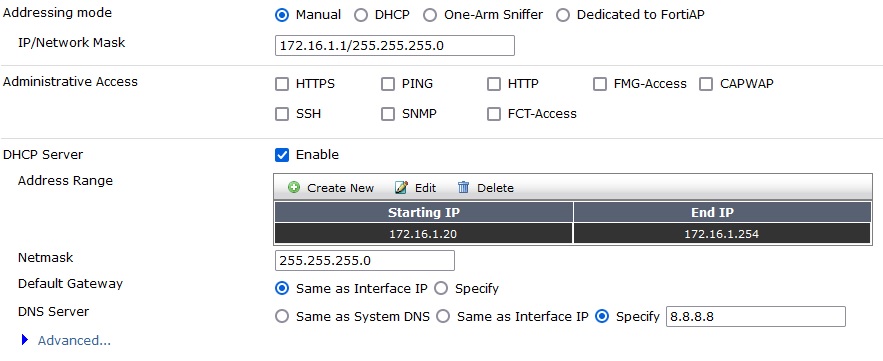883x361 pixels.
Task: Set Default Gateway to Same as Interface IP
Action: coord(282,289)
